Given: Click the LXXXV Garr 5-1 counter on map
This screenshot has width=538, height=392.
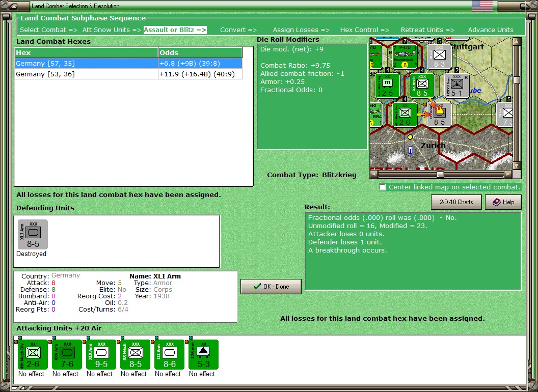Looking at the screenshot, I should 456,86.
